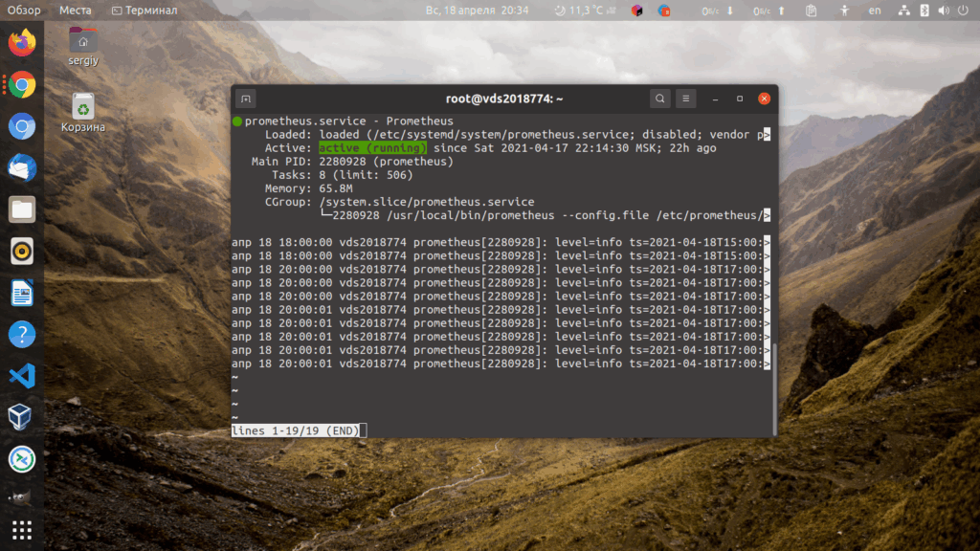Start Rhythmbox music player
This screenshot has height=551, width=980.
[22, 252]
